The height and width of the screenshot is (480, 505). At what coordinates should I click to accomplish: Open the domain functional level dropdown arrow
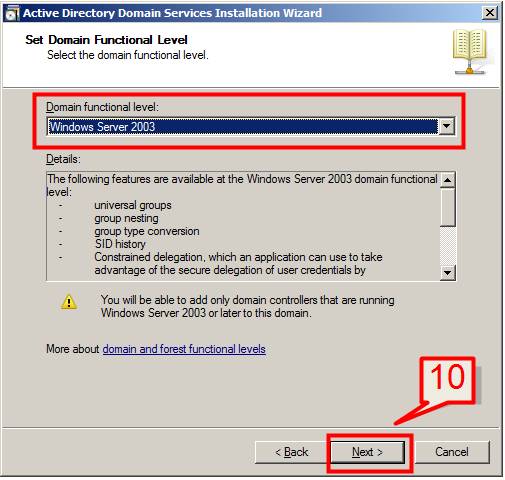pos(446,126)
